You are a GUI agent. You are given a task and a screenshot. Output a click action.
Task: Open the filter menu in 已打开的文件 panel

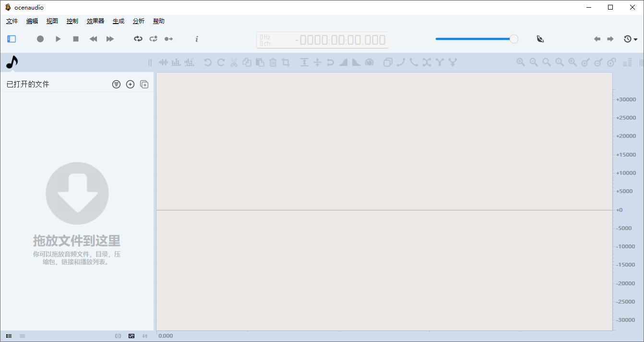point(116,84)
